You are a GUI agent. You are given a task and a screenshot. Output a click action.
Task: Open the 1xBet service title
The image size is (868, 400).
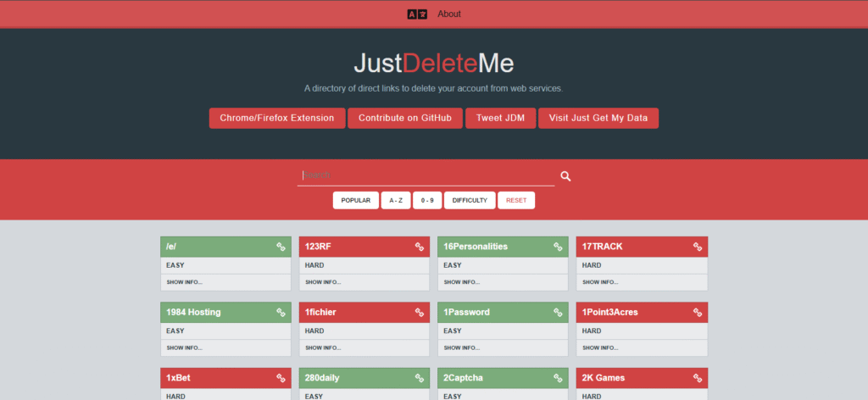point(178,378)
